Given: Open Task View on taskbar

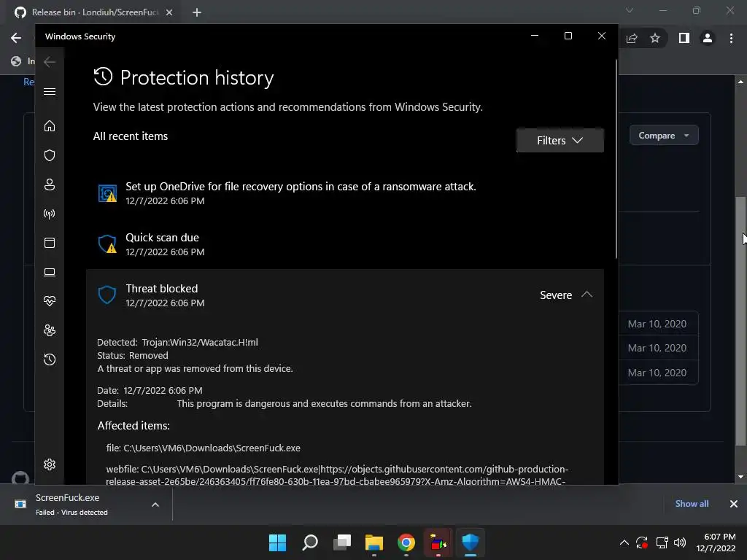Looking at the screenshot, I should [342, 542].
